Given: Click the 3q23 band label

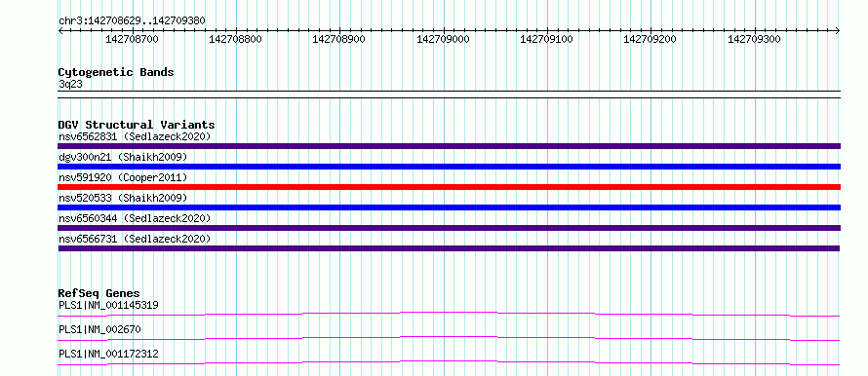Looking at the screenshot, I should click(70, 85).
